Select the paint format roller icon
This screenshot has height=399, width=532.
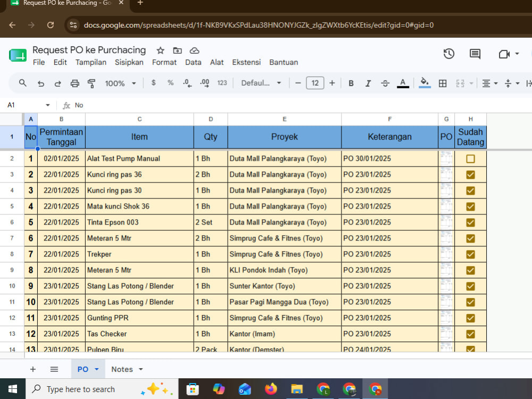pos(92,84)
